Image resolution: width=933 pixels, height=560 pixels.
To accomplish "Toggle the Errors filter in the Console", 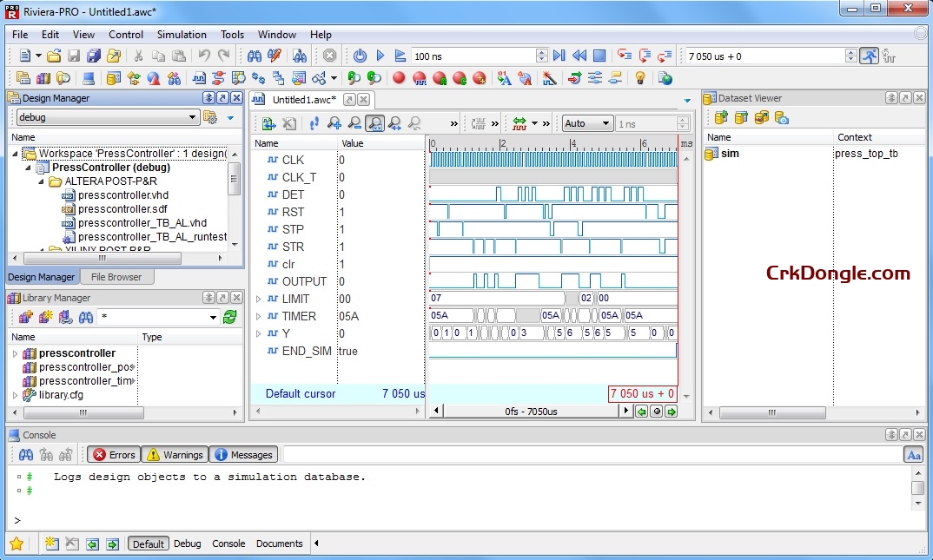I will [113, 454].
